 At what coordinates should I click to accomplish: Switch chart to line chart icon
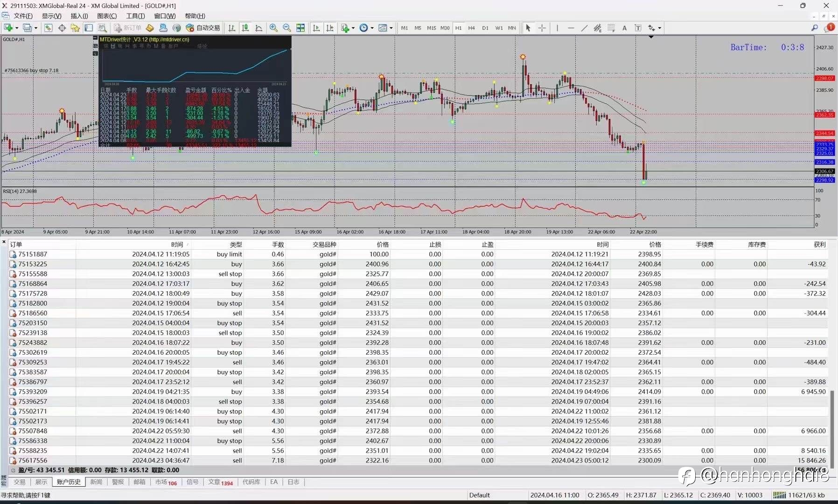pos(259,28)
